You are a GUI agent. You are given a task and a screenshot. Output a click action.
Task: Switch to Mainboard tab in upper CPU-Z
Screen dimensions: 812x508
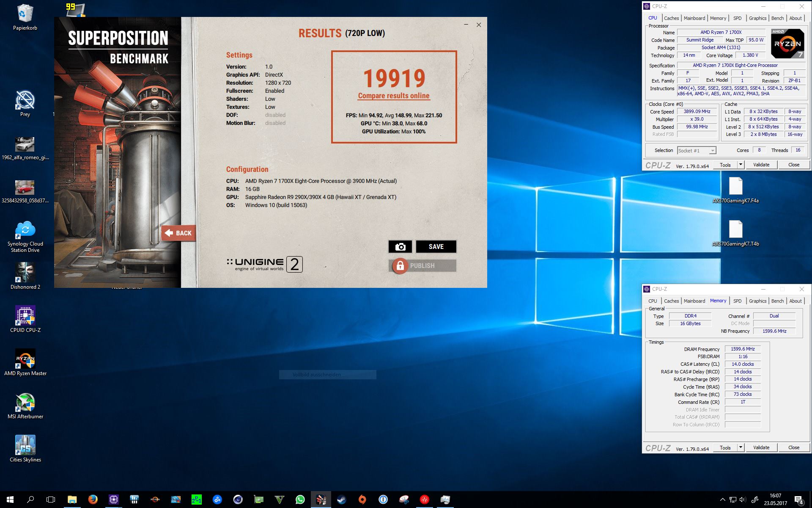pos(694,18)
